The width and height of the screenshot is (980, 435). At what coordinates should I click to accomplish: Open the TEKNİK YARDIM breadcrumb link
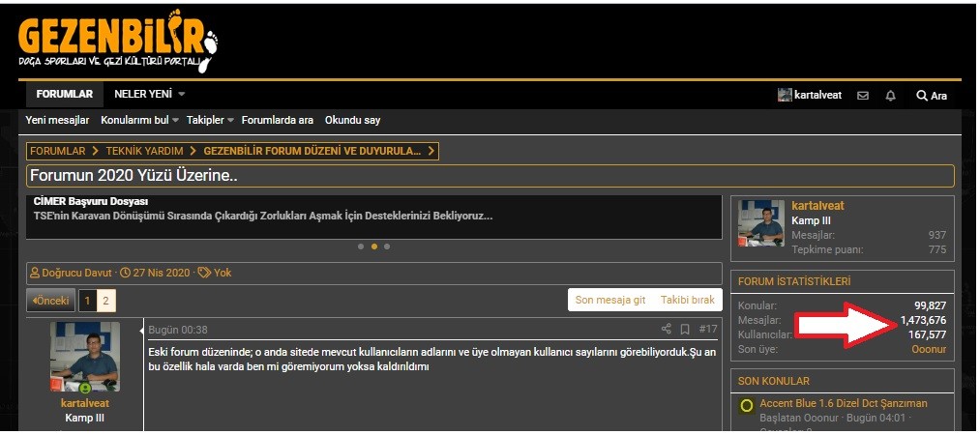click(142, 151)
